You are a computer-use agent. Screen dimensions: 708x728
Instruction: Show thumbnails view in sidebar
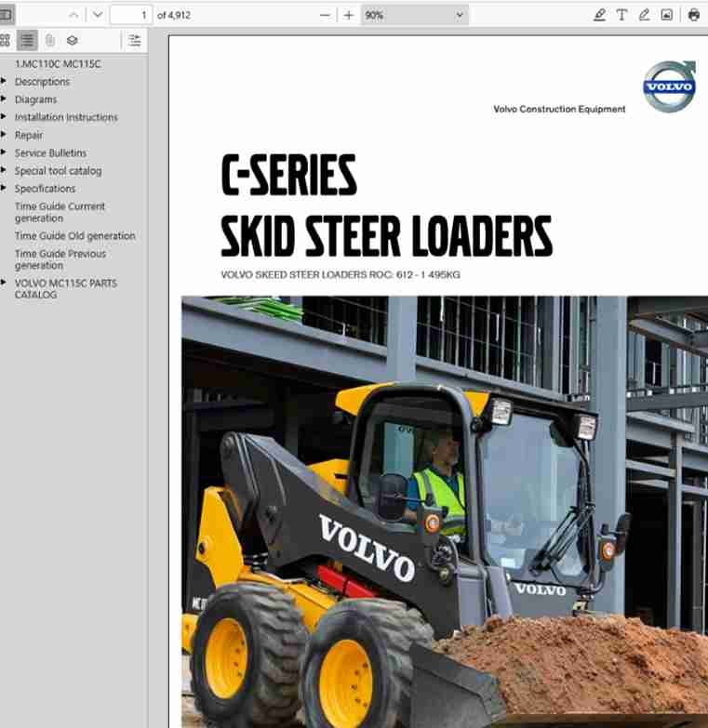point(5,40)
